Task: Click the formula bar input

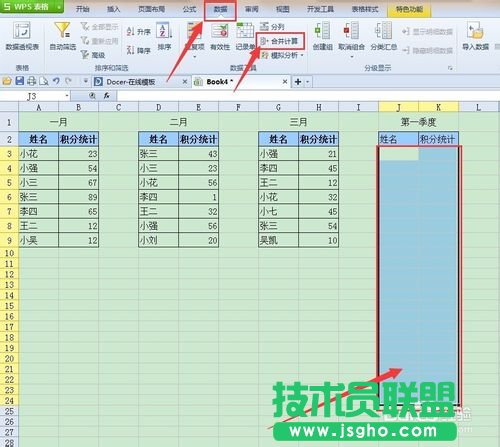Action: click(x=308, y=96)
